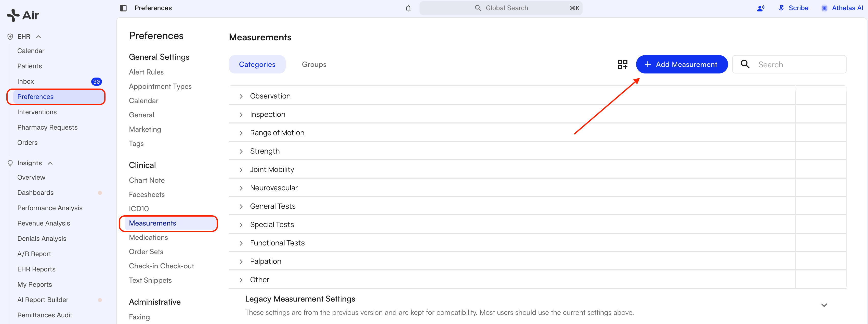Click the add-group grid icon

tap(622, 64)
